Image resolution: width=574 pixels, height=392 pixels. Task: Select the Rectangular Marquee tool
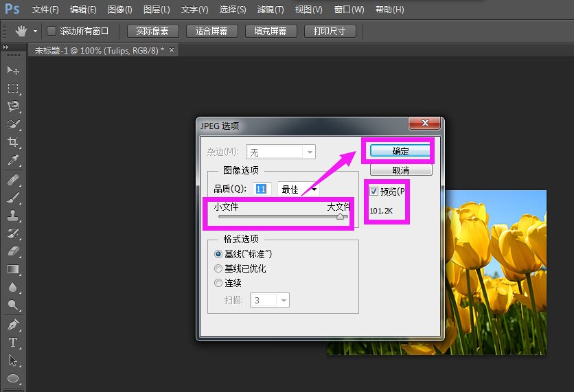13,89
